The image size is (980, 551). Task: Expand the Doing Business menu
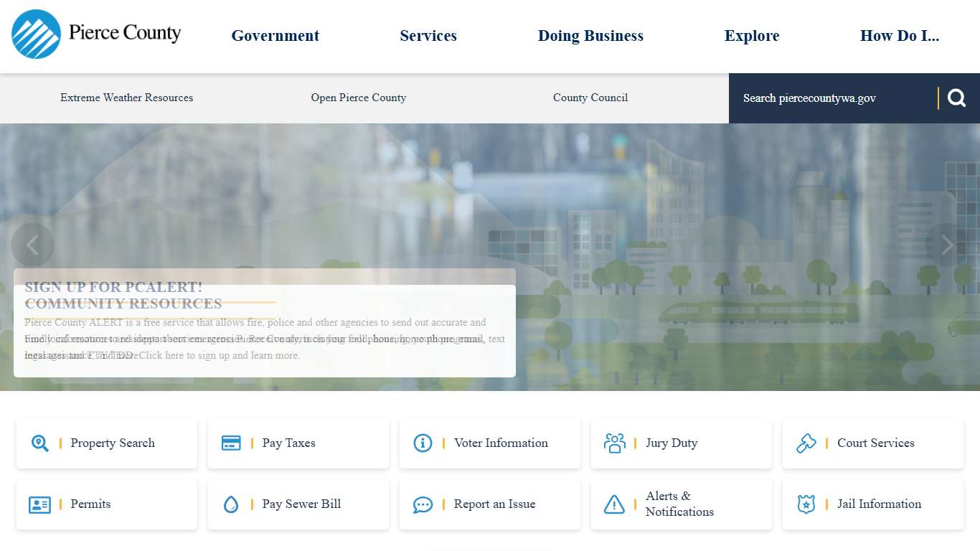click(590, 36)
